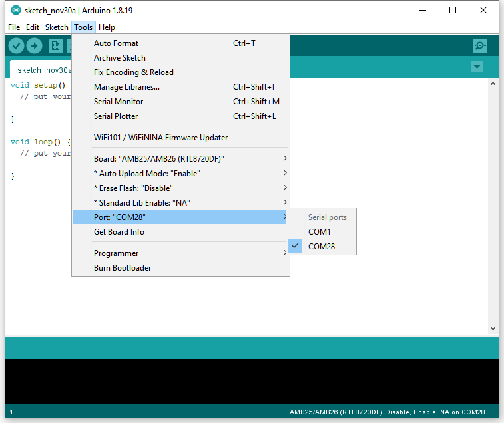Image resolution: width=504 pixels, height=423 pixels.
Task: Expand the Standard Lib Enable submenu
Action: tap(181, 203)
